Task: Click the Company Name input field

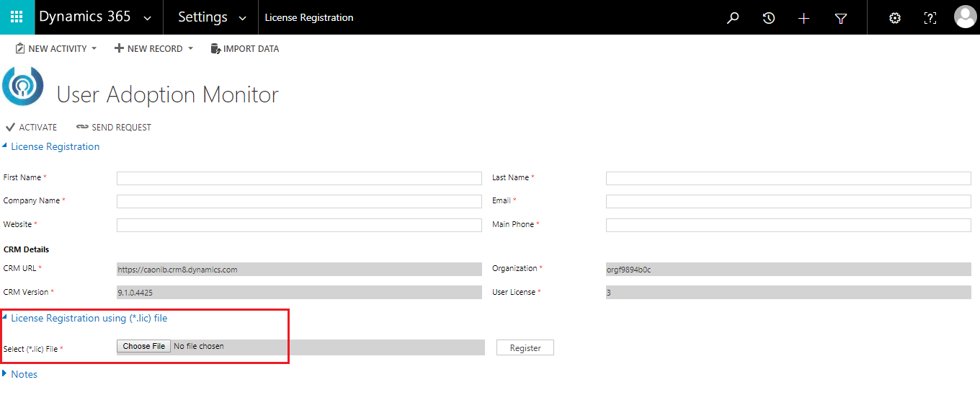Action: (x=299, y=201)
